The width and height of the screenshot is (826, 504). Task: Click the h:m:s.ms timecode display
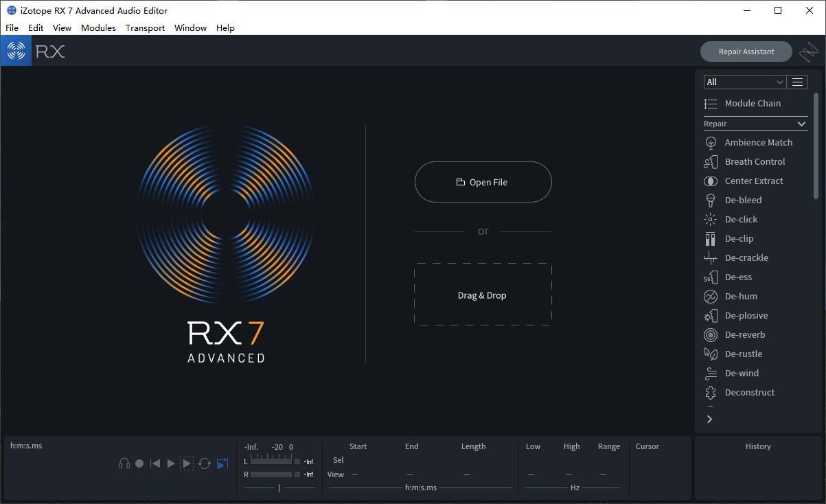tap(26, 446)
